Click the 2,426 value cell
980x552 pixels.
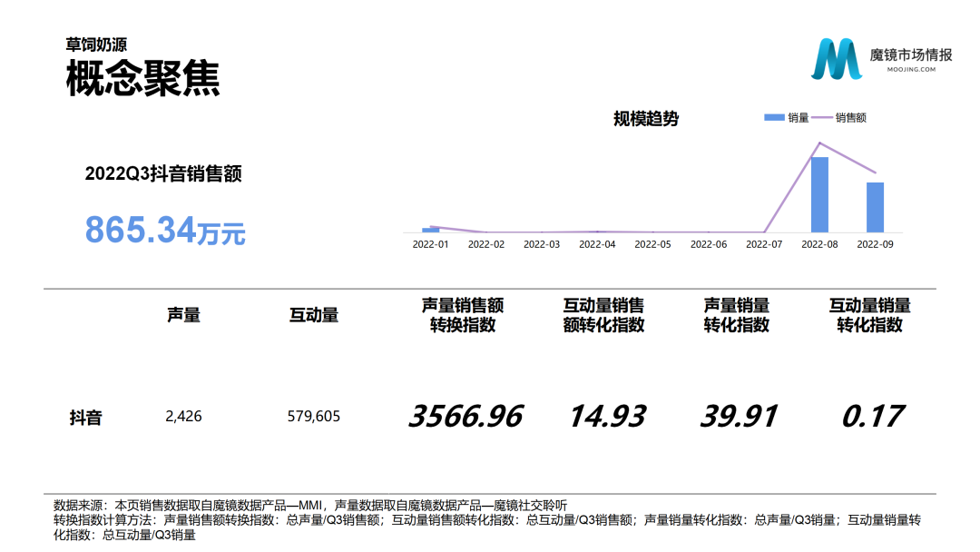(x=183, y=417)
